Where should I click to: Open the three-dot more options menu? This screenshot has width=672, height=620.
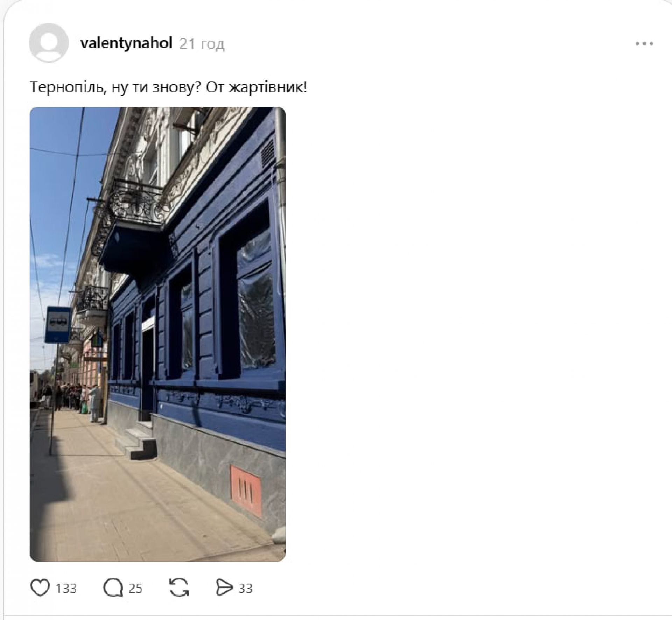[x=644, y=44]
